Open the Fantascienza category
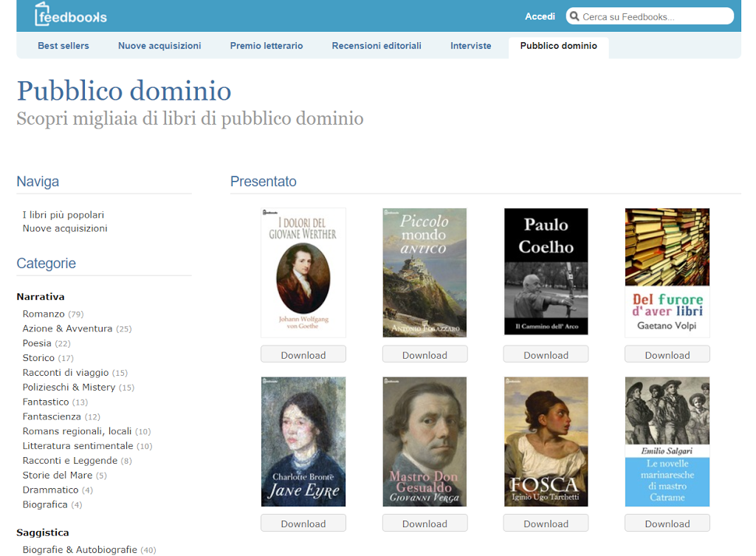 click(x=52, y=416)
